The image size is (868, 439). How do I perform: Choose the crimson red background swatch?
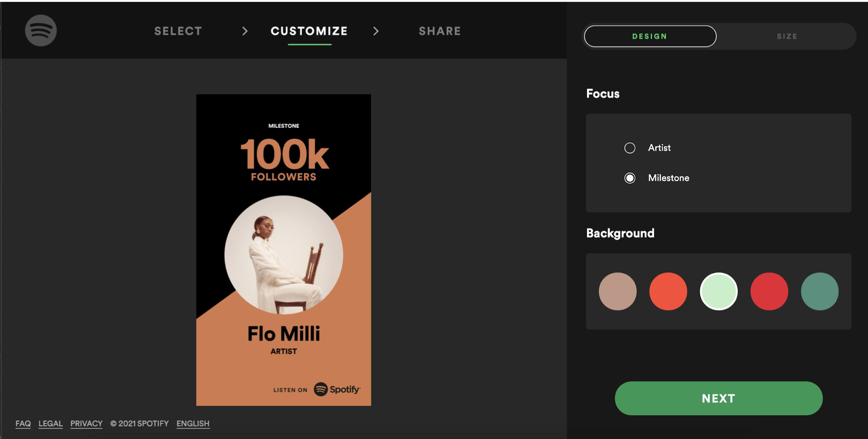click(x=769, y=291)
